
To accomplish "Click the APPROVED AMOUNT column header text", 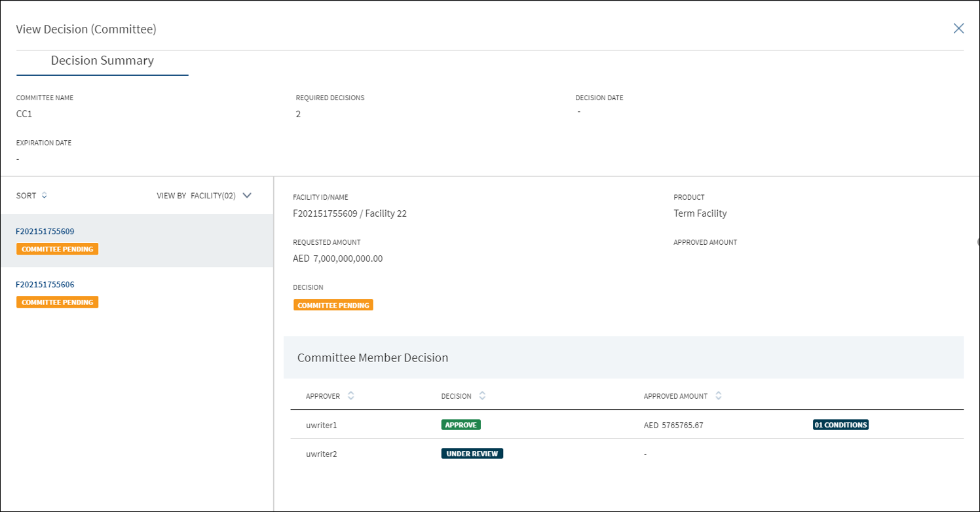I will [x=675, y=396].
